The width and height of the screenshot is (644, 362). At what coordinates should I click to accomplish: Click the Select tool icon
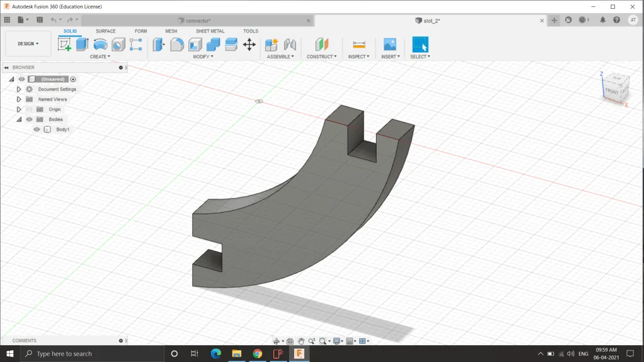[420, 44]
